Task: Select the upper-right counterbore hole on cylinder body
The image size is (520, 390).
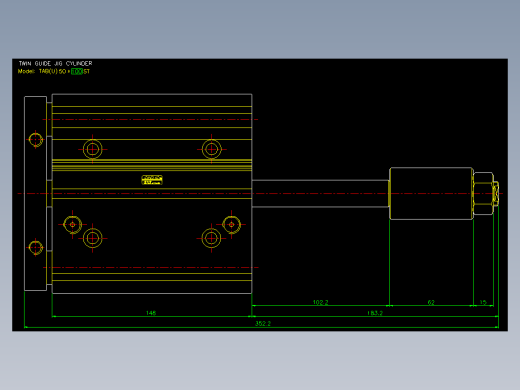Action: (211, 149)
